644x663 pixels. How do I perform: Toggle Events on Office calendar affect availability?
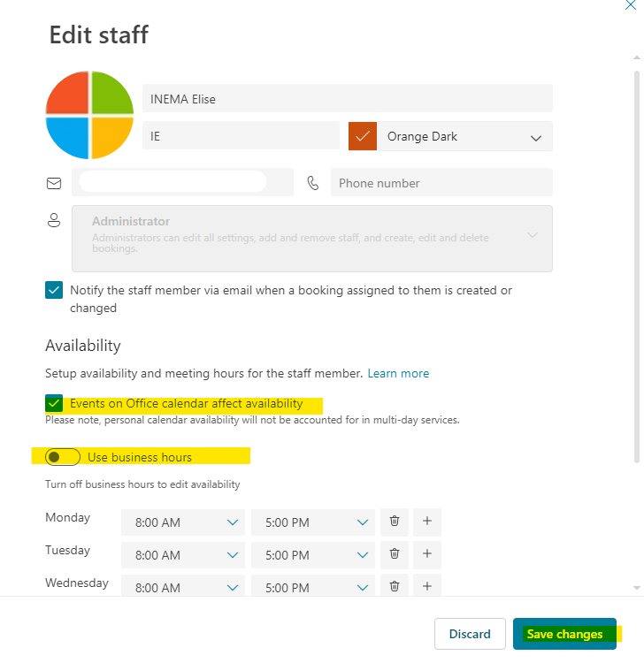click(x=54, y=403)
